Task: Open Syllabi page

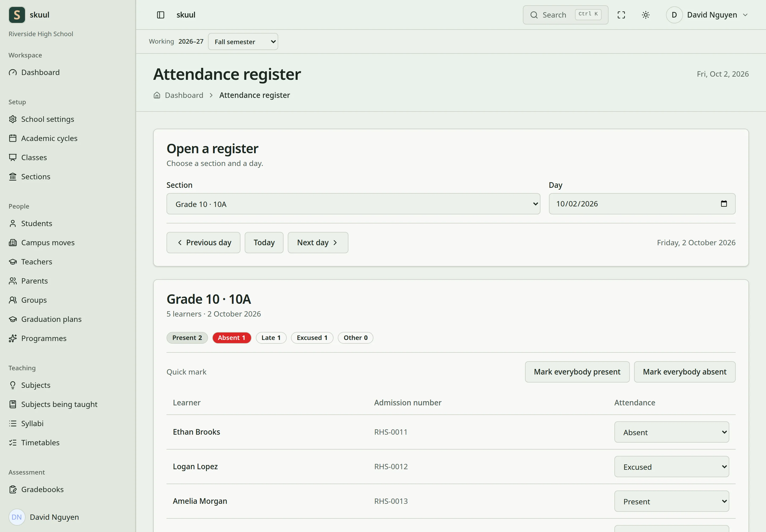Action: pyautogui.click(x=68, y=423)
